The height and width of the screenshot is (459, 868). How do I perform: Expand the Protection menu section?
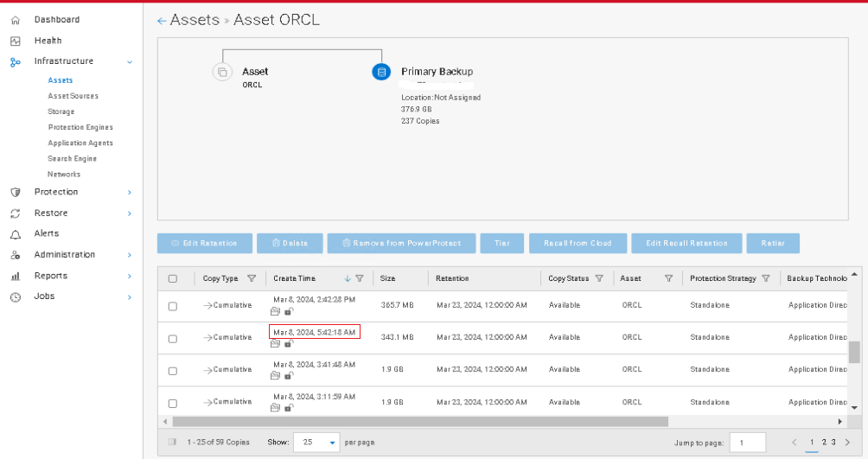(x=130, y=192)
